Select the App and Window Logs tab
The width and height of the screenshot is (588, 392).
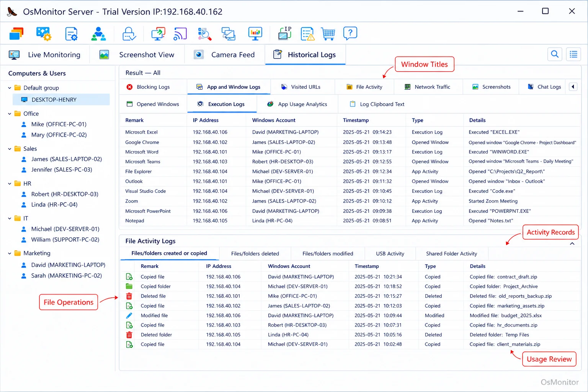pyautogui.click(x=229, y=87)
